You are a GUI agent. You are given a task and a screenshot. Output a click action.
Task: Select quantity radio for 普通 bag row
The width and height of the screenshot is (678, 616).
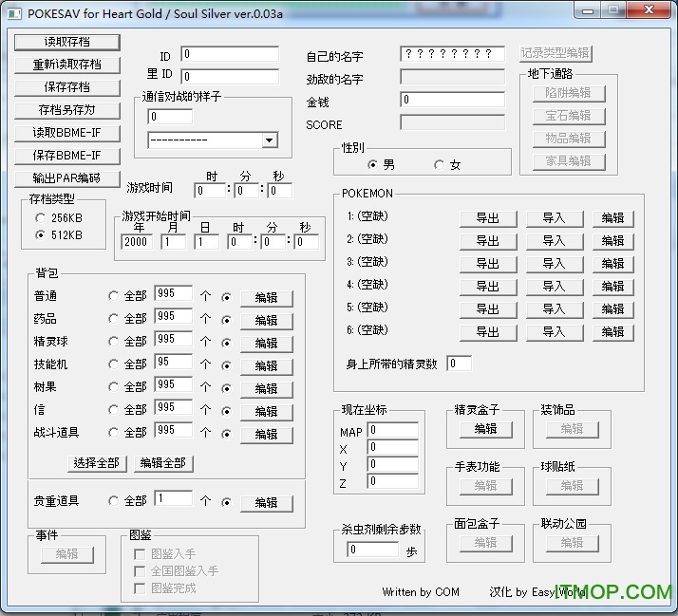coord(226,297)
